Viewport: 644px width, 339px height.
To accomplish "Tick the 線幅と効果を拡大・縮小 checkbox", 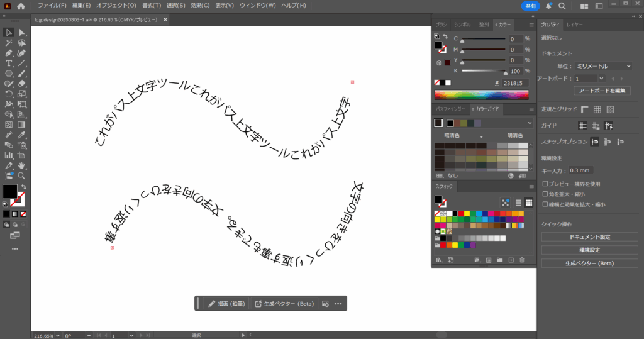I will point(545,204).
